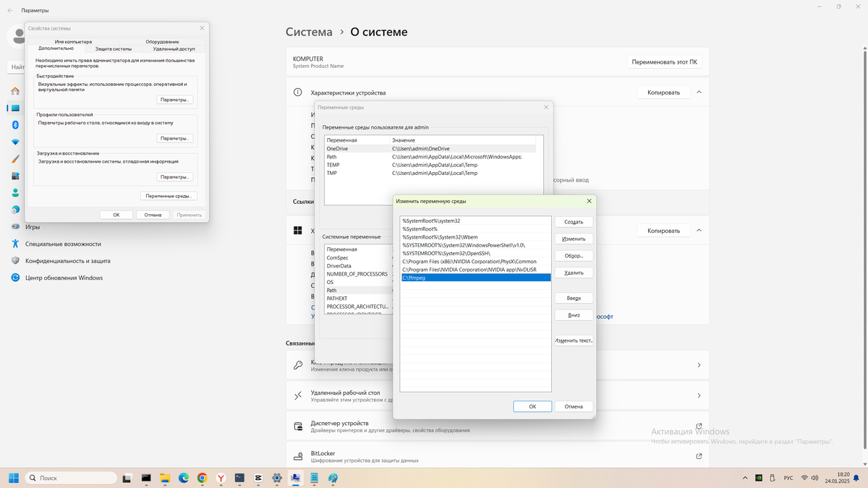Open the BitLocker external link icon
The height and width of the screenshot is (488, 868).
click(x=699, y=456)
